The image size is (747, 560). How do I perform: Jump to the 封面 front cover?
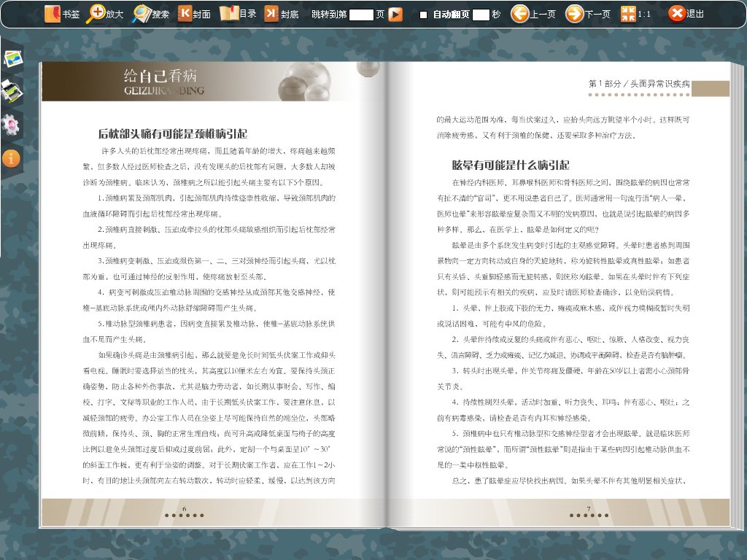tap(194, 14)
